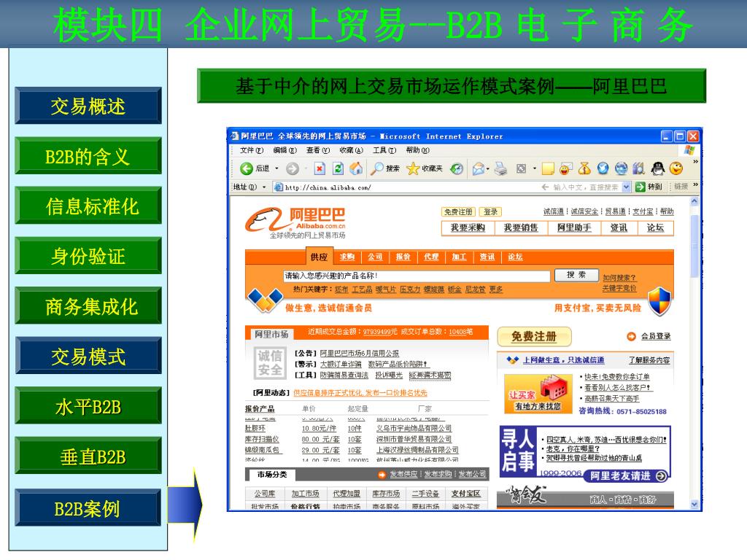
Task: Open the 工具 menu
Action: (384, 150)
